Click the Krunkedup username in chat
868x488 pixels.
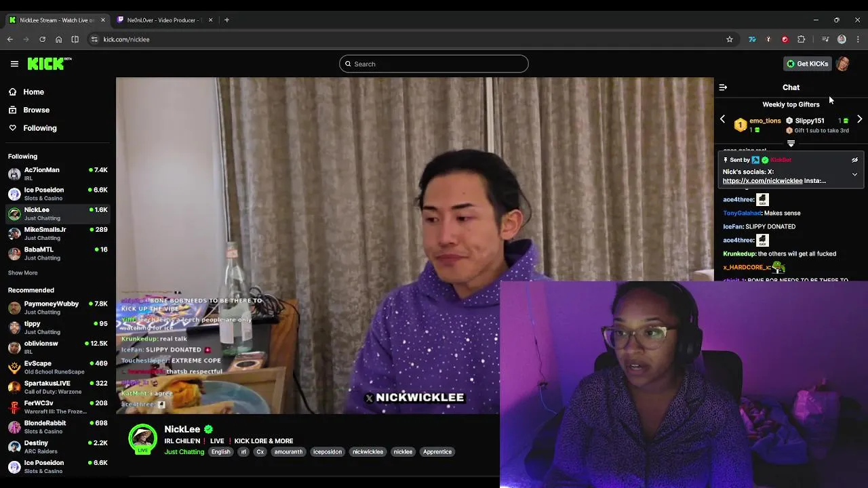[739, 253]
